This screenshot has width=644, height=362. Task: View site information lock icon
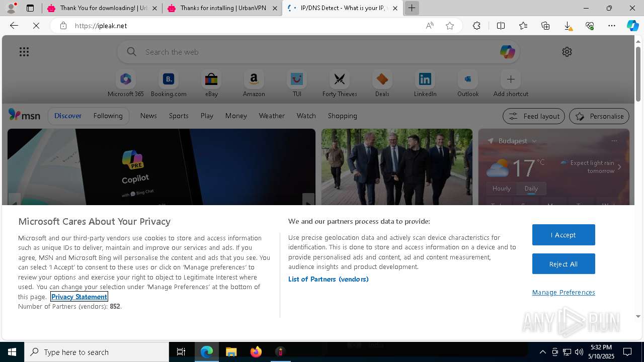pos(63,26)
